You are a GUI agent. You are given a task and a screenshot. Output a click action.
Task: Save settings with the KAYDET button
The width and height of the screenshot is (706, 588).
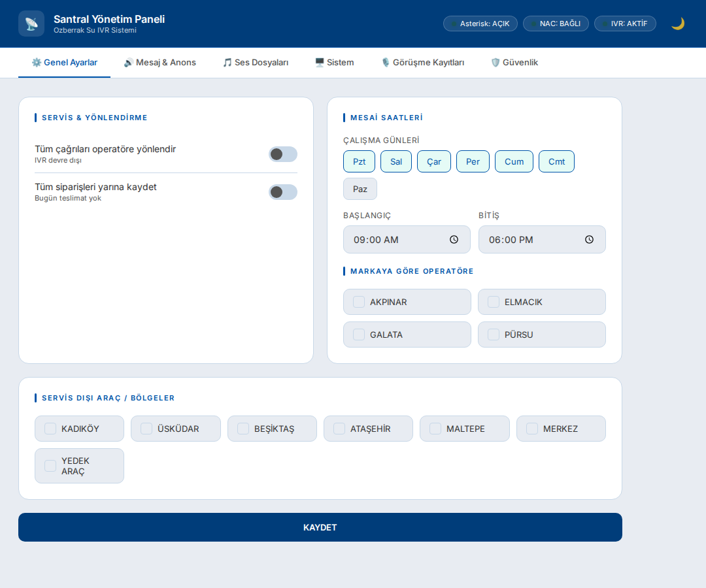click(320, 527)
